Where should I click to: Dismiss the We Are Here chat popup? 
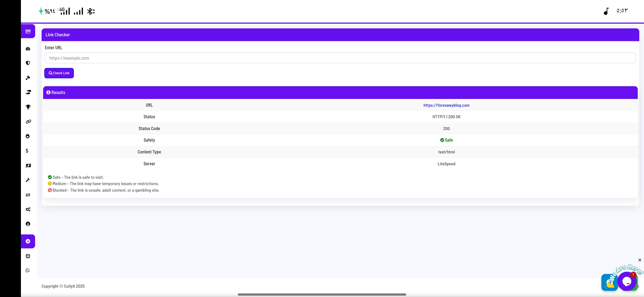point(640,260)
